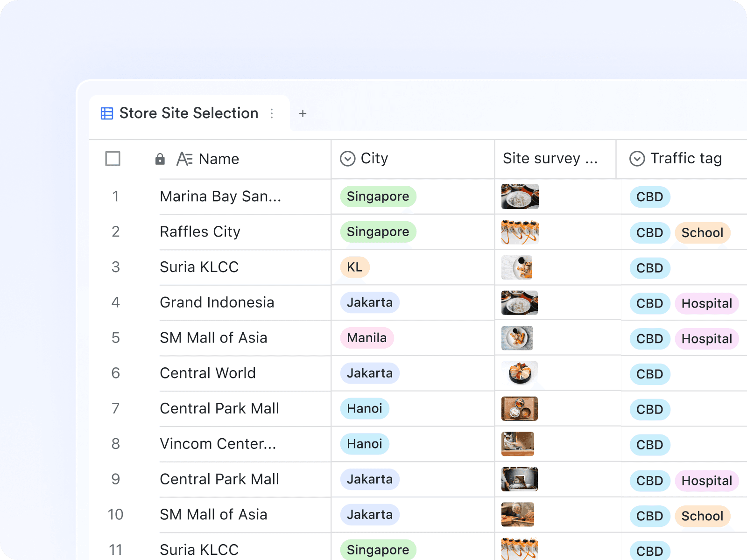747x560 pixels.
Task: Select the Grand Indonesia name cell
Action: [245, 303]
